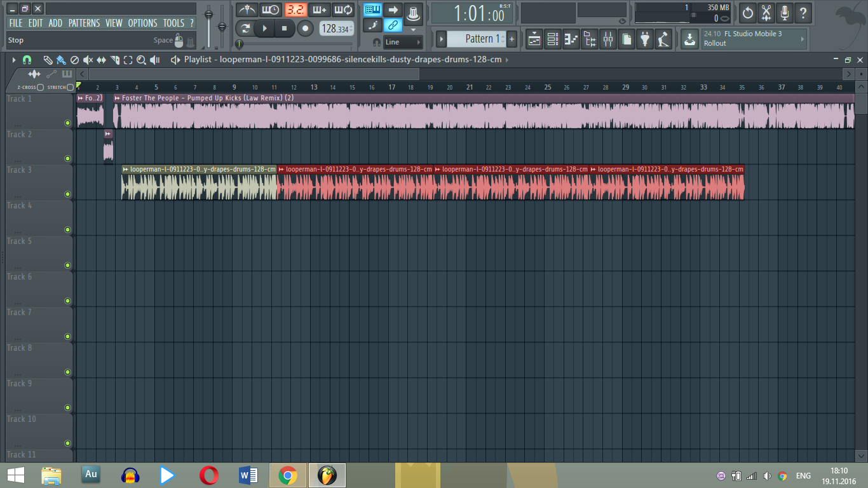The height and width of the screenshot is (488, 868).
Task: Open the Channel Rack
Action: [x=552, y=39]
